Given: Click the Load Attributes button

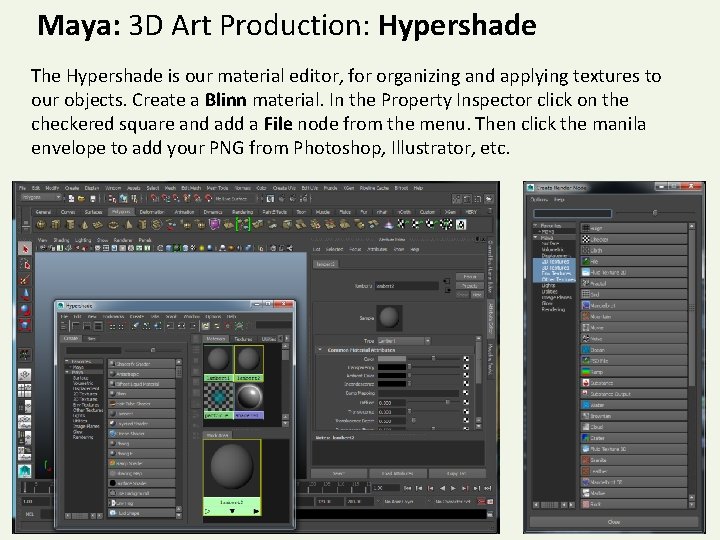Looking at the screenshot, I should coord(397,473).
